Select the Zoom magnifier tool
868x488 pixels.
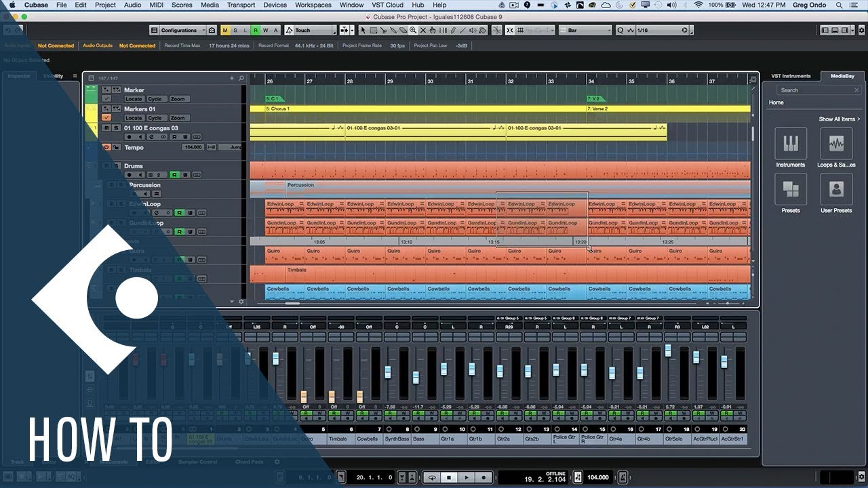[x=413, y=30]
